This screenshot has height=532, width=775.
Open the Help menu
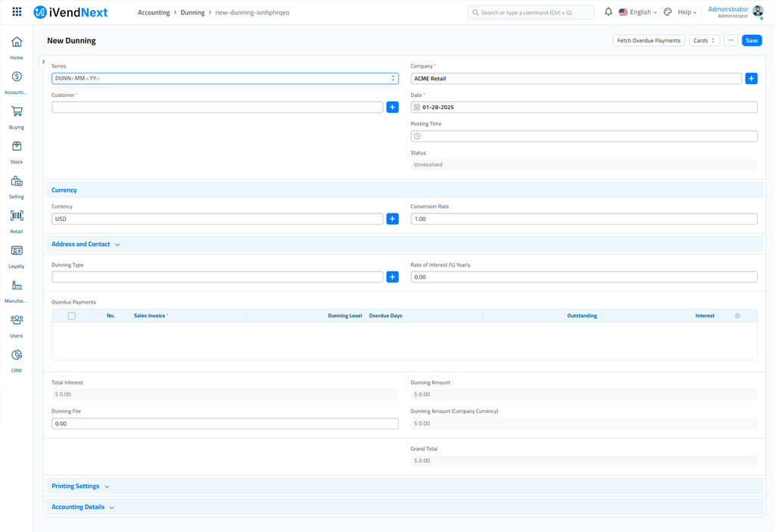click(x=686, y=12)
